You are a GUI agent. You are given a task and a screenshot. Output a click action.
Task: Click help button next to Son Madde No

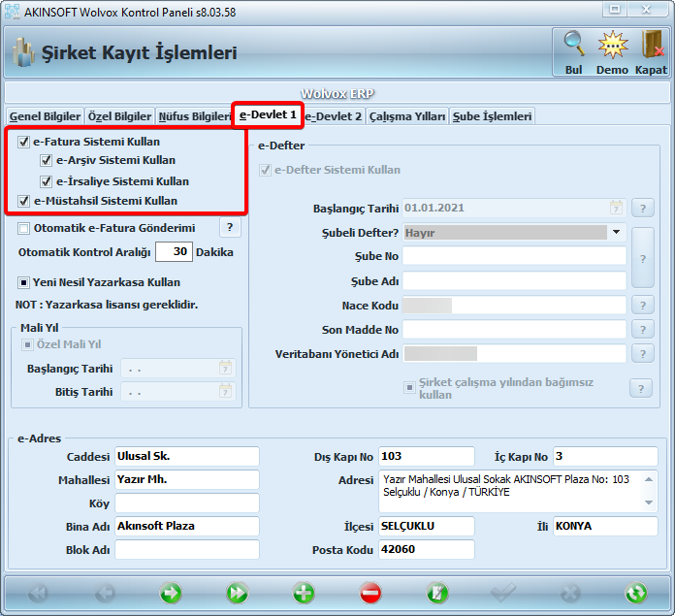[643, 329]
